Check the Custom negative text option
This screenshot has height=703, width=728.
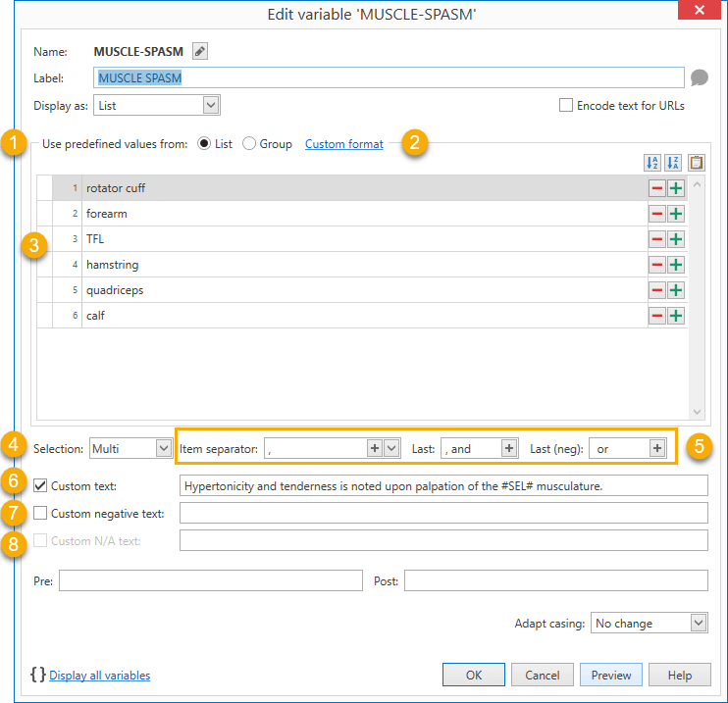[x=40, y=513]
